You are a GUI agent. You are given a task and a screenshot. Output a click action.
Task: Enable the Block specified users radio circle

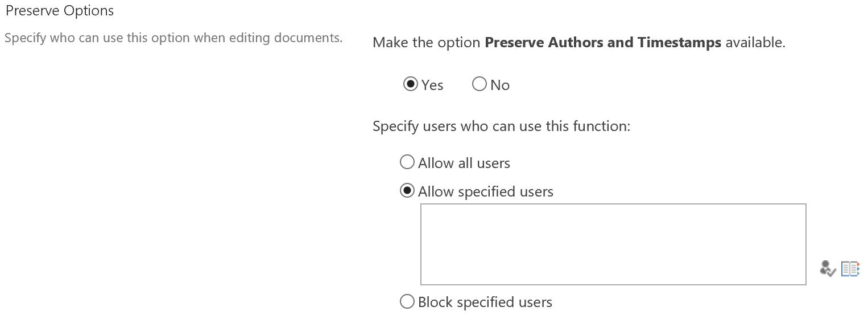click(x=407, y=301)
